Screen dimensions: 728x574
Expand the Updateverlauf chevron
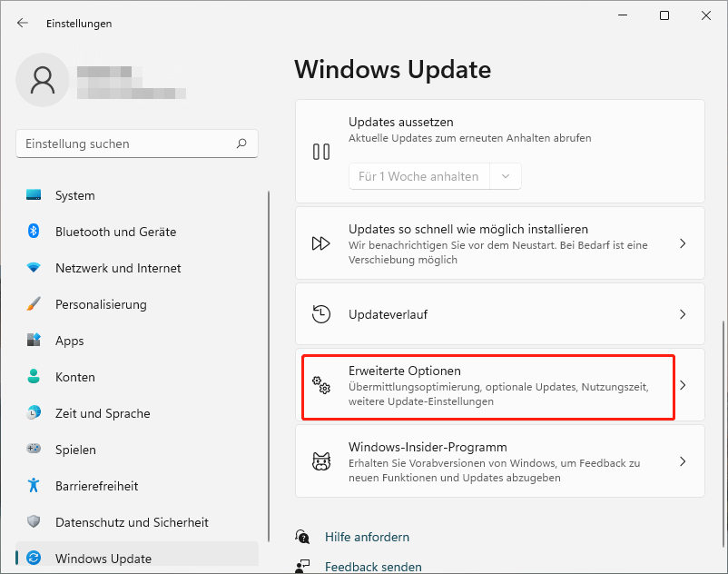[683, 314]
